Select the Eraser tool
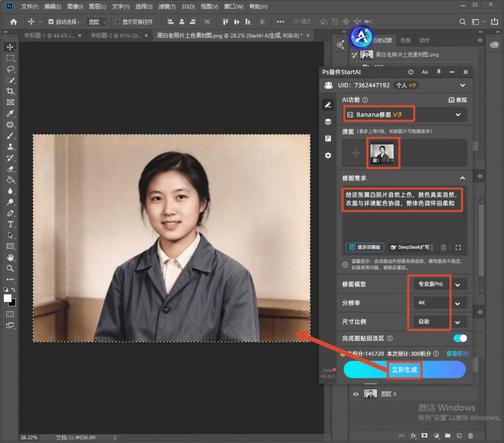Image resolution: width=504 pixels, height=443 pixels. (x=10, y=169)
